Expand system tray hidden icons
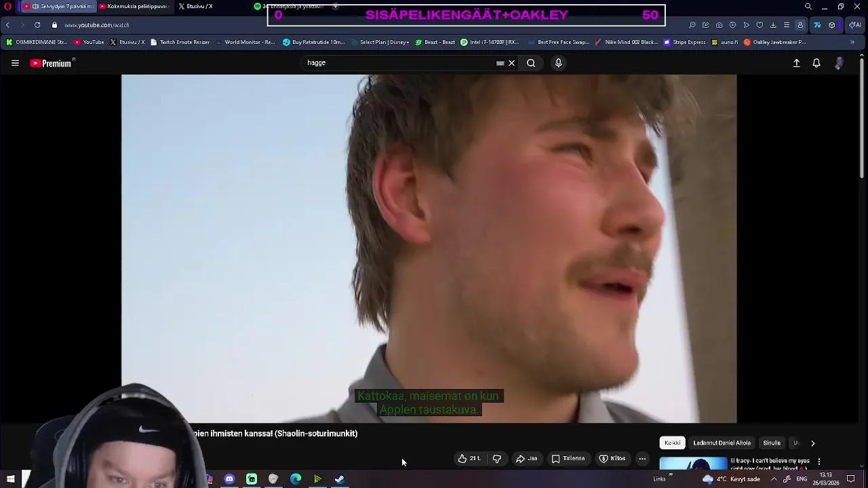 tap(774, 479)
